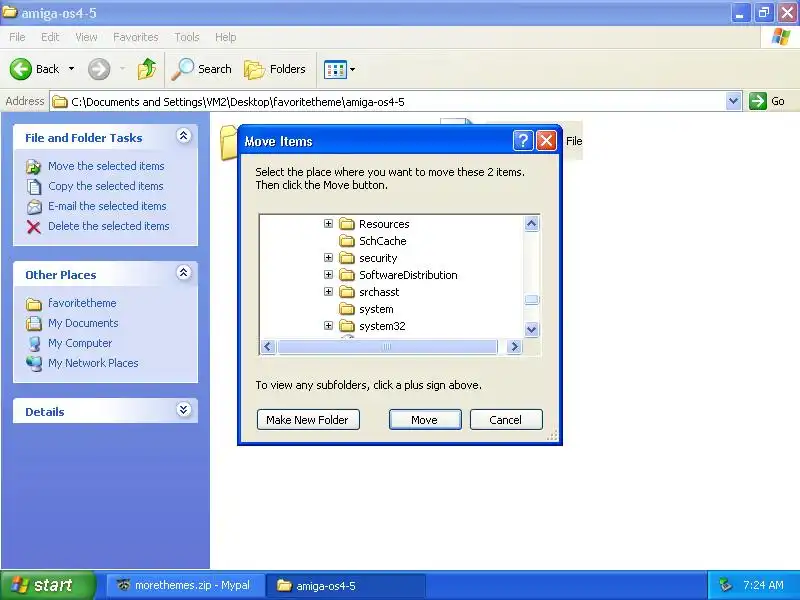Open Search with the magnifier icon
800x600 pixels.
tap(182, 69)
